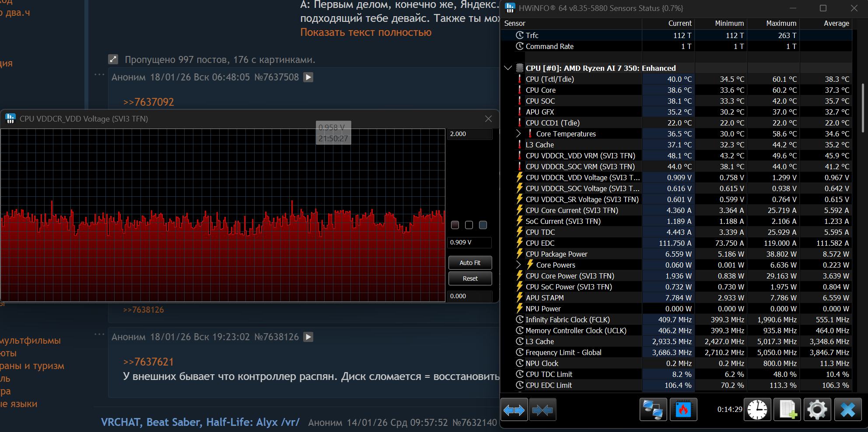Click the graph maximum field showing 2.000
The width and height of the screenshot is (868, 432).
470,134
